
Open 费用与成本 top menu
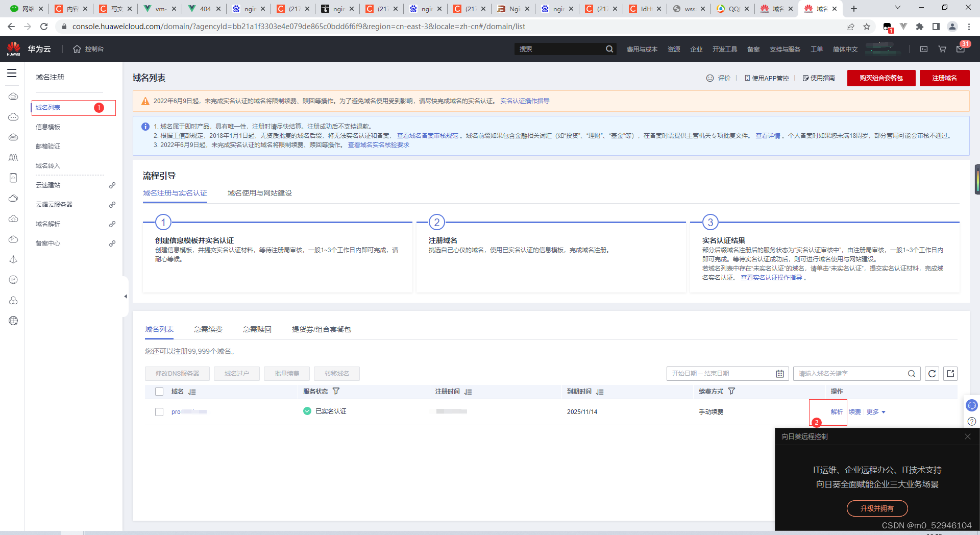[x=642, y=50]
